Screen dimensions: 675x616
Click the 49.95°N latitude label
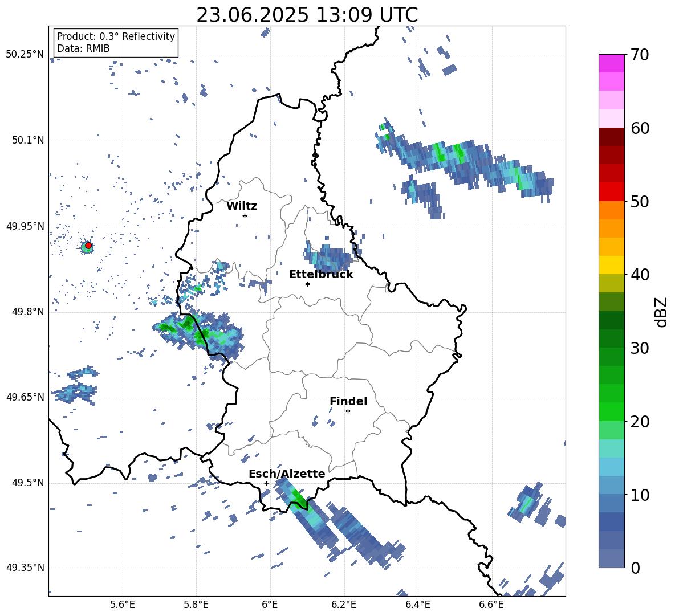pyautogui.click(x=25, y=226)
